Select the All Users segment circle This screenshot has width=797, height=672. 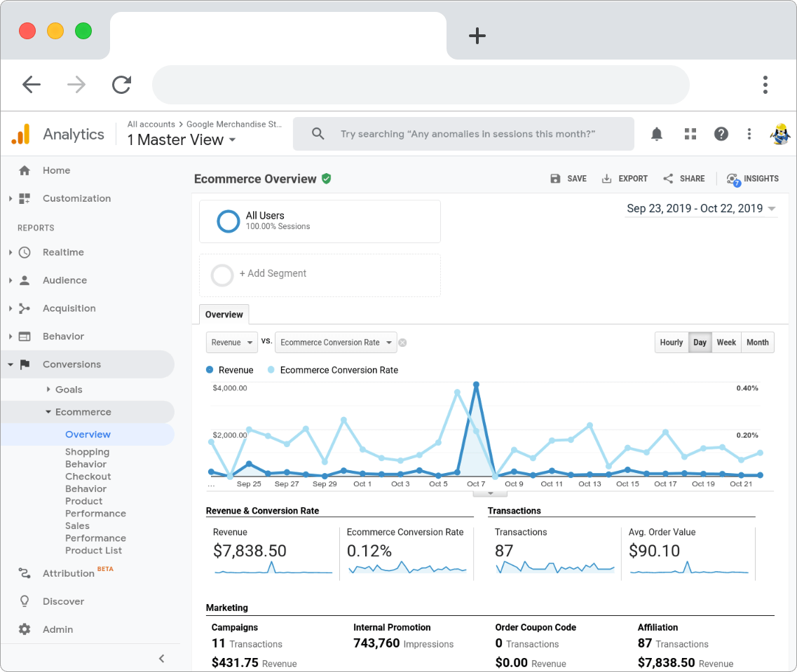coord(228,221)
